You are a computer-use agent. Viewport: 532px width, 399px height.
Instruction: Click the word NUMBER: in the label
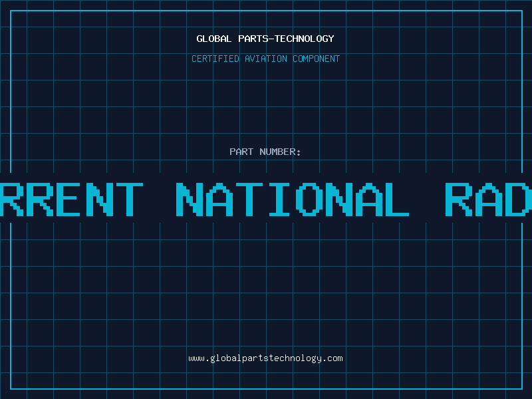(x=281, y=152)
